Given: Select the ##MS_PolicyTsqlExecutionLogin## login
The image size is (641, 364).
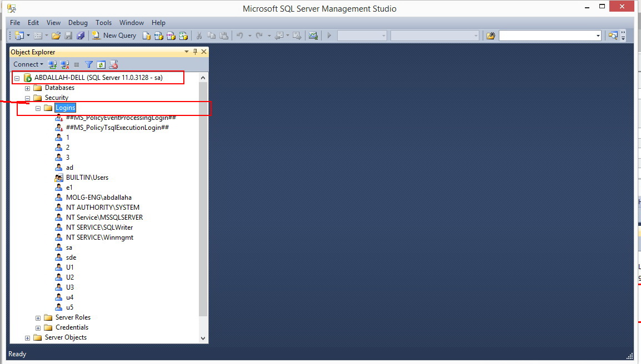Looking at the screenshot, I should (x=117, y=128).
